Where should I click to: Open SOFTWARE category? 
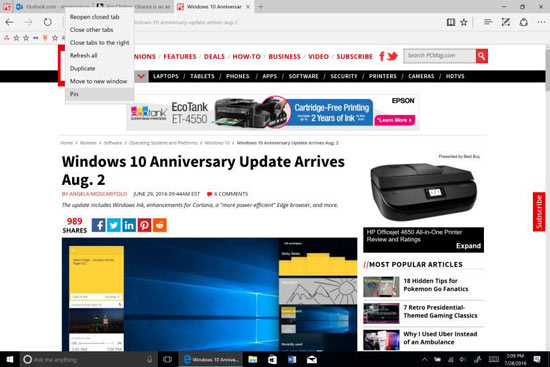click(303, 76)
